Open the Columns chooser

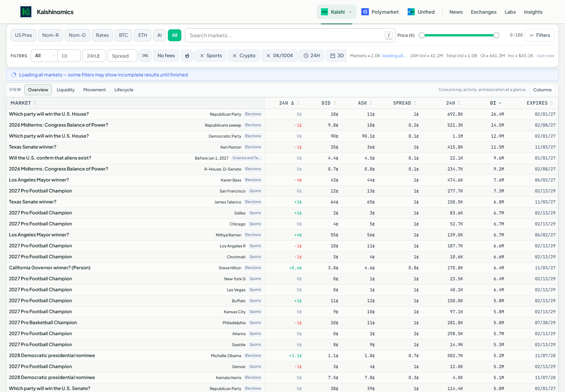[x=542, y=90]
